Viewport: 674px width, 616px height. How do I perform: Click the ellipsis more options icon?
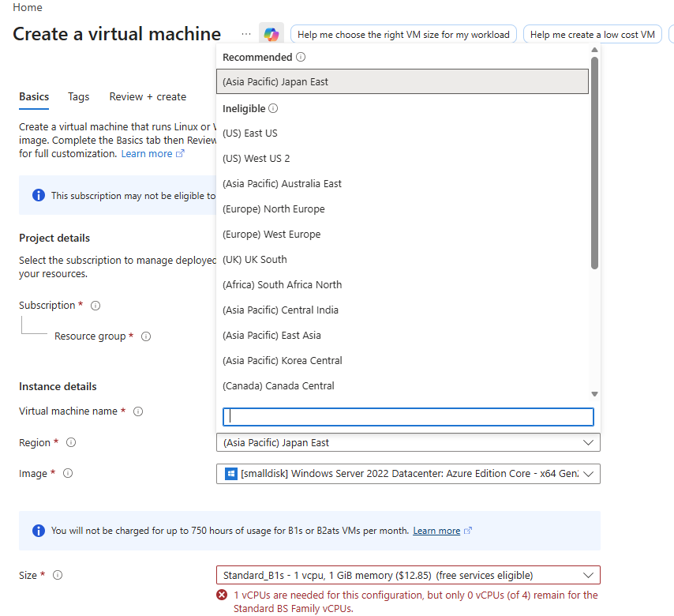coord(246,33)
